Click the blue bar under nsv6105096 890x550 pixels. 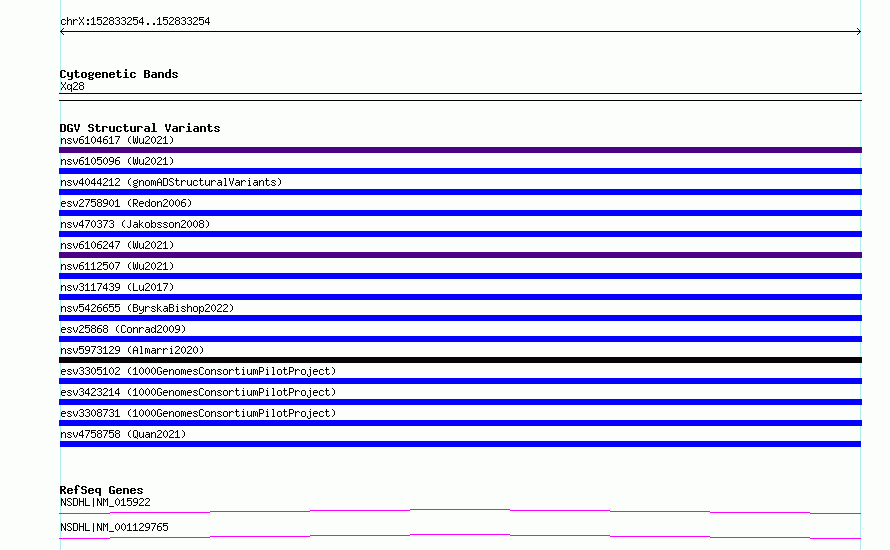pyautogui.click(x=460, y=171)
